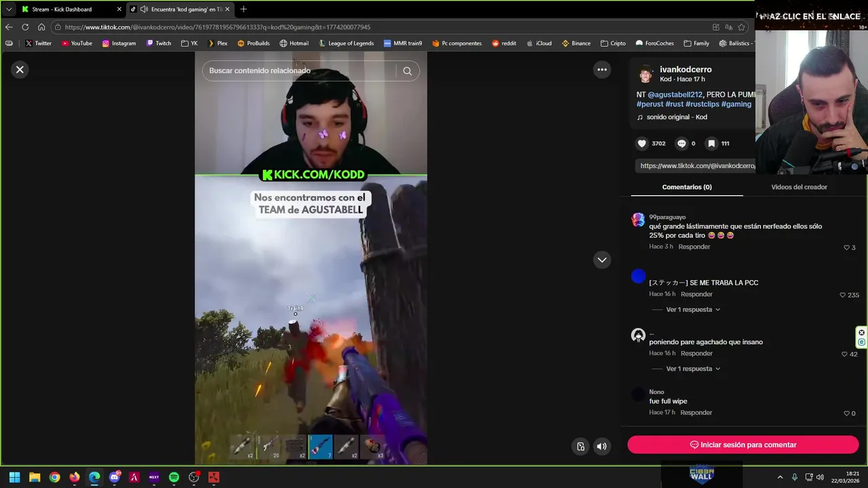Like the 'fue full wipe' comment
Viewport: 868px width, 488px height.
point(846,413)
